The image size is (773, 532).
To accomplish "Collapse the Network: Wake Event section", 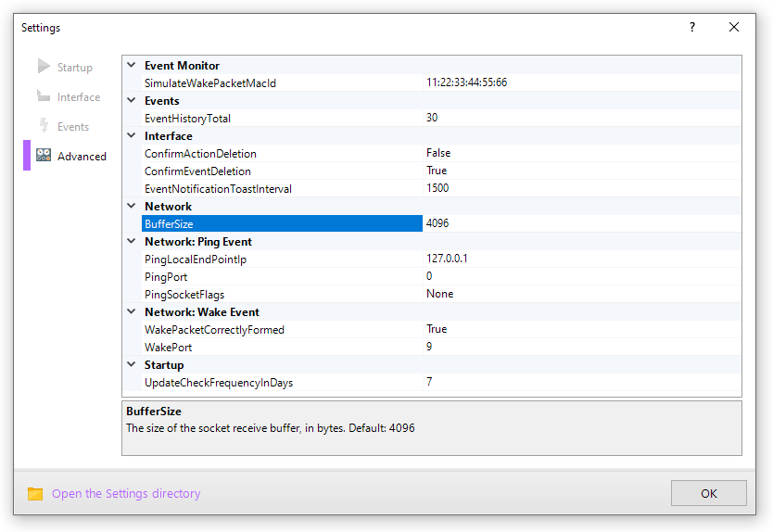I will 132,312.
